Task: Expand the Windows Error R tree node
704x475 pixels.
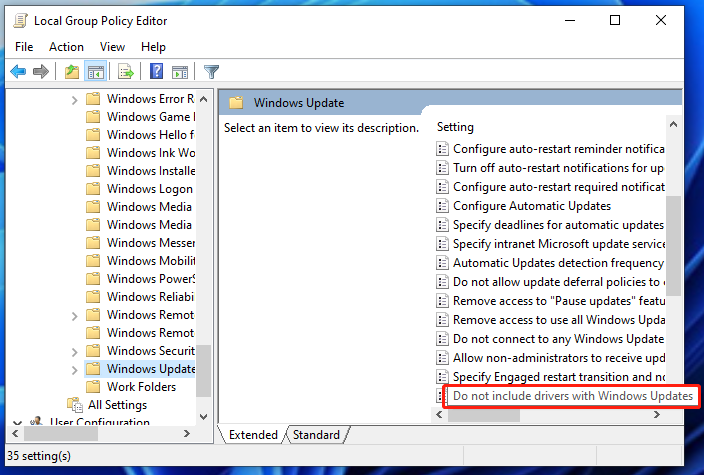Action: pos(75,100)
